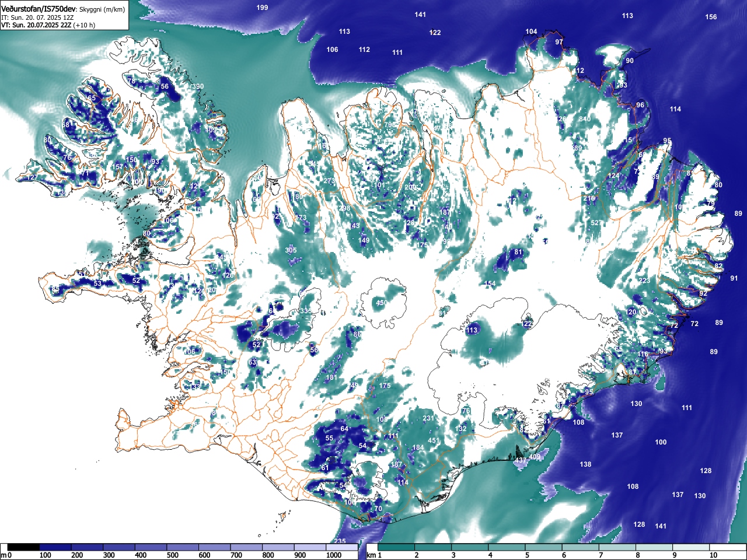Image resolution: width=747 pixels, height=560 pixels.
Task: Click the visibility value '235' near bottom edge
Action: (x=340, y=542)
